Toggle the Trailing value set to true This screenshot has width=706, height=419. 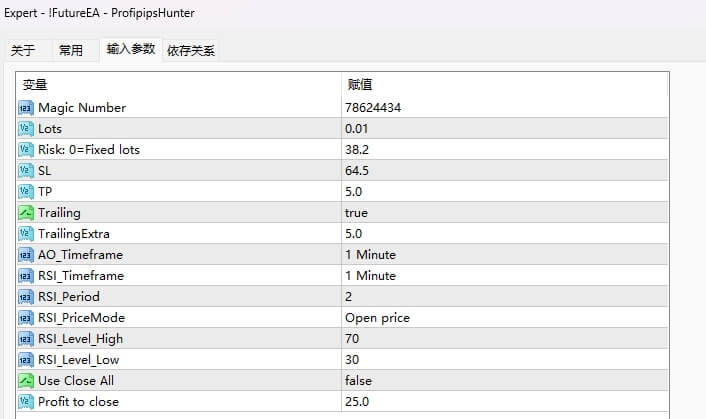pos(356,213)
